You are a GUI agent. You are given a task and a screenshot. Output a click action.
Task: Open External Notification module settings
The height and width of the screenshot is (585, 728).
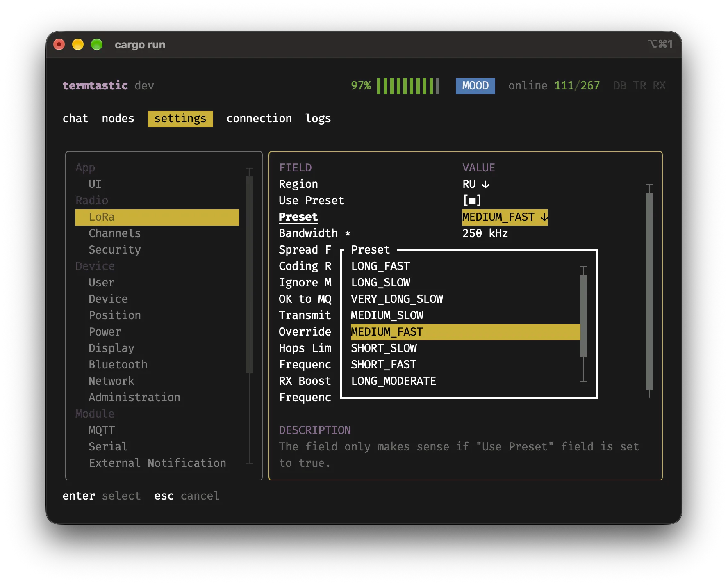[157, 463]
